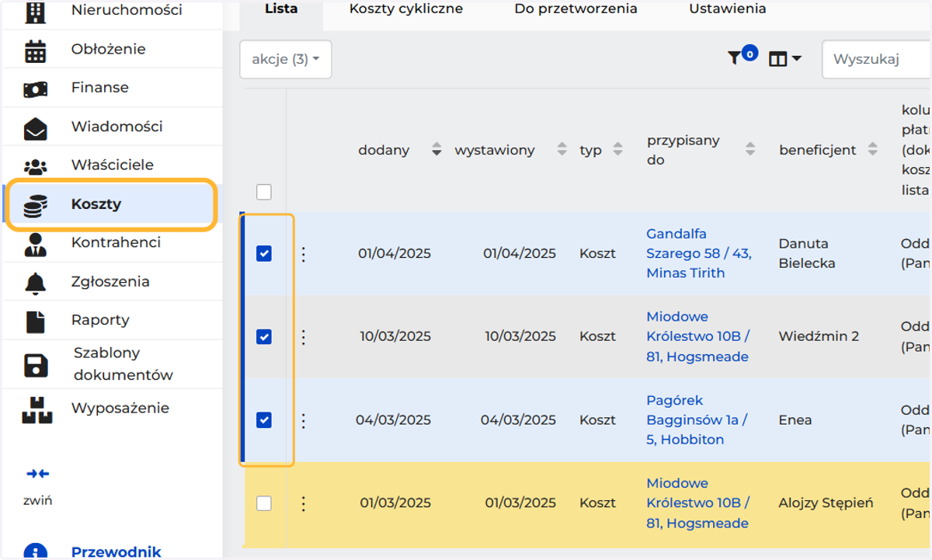The height and width of the screenshot is (560, 932).
Task: Sort table by typ column arrows
Action: (617, 150)
